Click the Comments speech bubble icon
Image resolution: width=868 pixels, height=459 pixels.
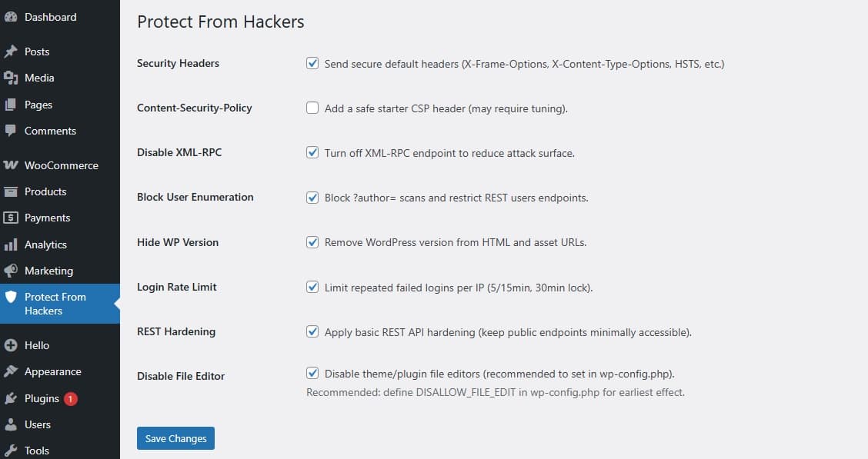(x=11, y=131)
